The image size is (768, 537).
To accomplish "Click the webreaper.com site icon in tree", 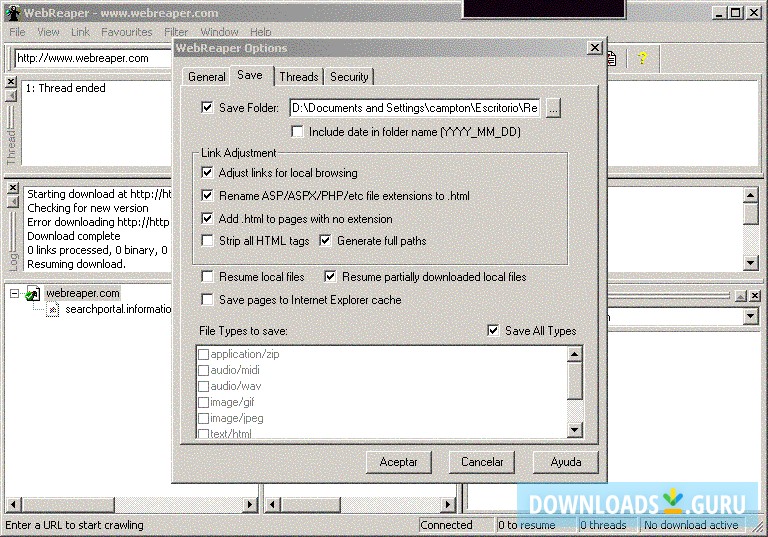I will pyautogui.click(x=33, y=293).
